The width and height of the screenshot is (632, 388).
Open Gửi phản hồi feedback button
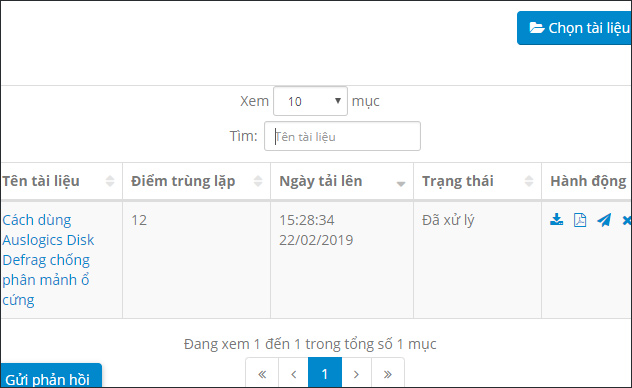click(51, 376)
